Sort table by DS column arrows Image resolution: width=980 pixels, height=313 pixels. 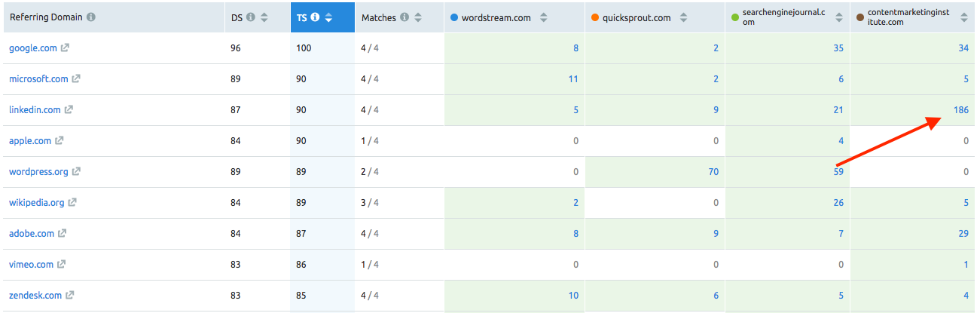coord(264,17)
